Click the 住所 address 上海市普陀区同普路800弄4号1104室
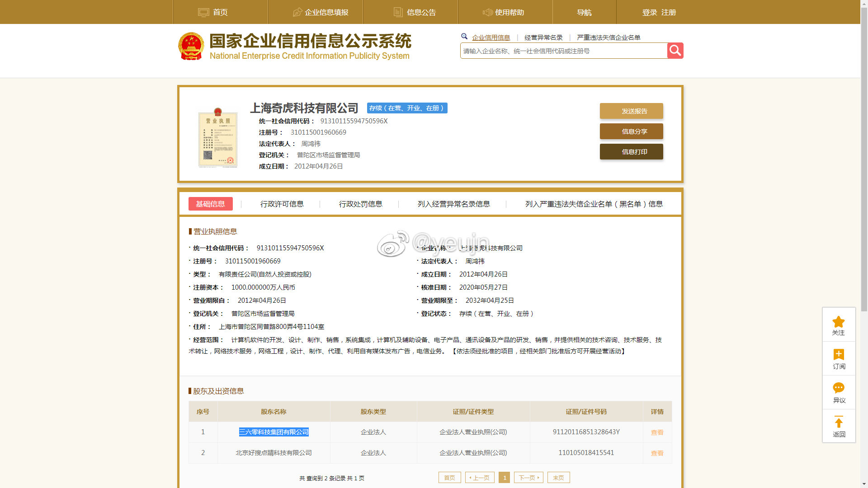This screenshot has width=868, height=488. (x=272, y=327)
